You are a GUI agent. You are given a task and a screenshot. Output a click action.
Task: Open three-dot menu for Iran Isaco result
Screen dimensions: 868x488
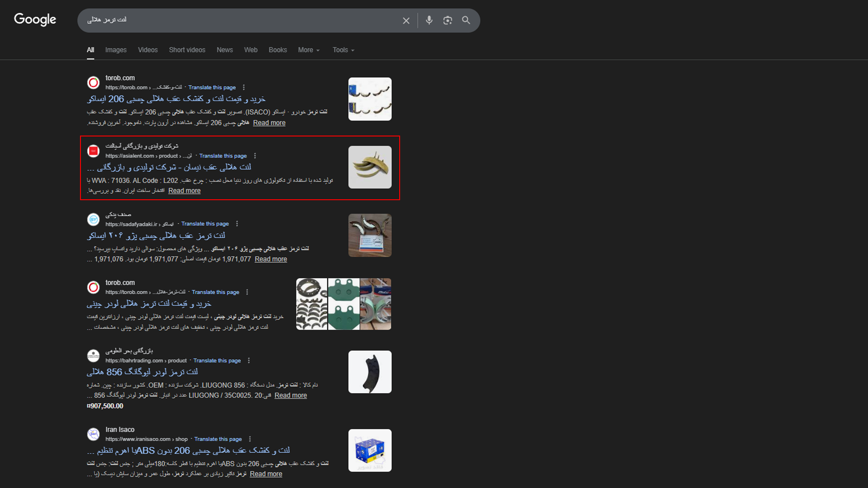pos(250,439)
